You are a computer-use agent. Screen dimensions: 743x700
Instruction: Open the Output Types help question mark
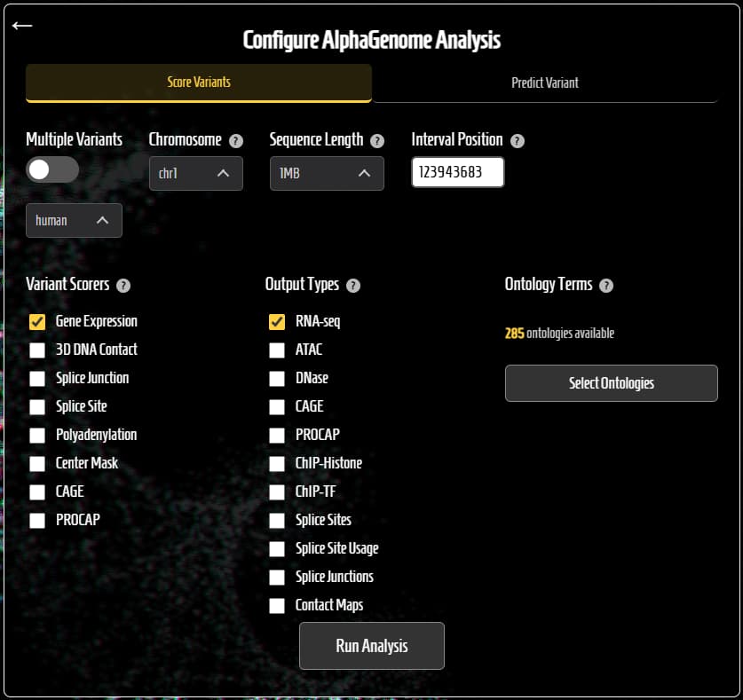point(353,285)
